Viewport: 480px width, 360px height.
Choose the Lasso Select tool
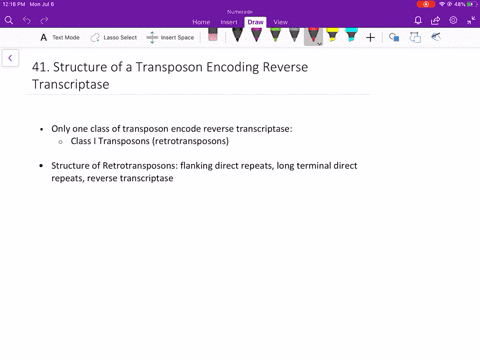114,37
